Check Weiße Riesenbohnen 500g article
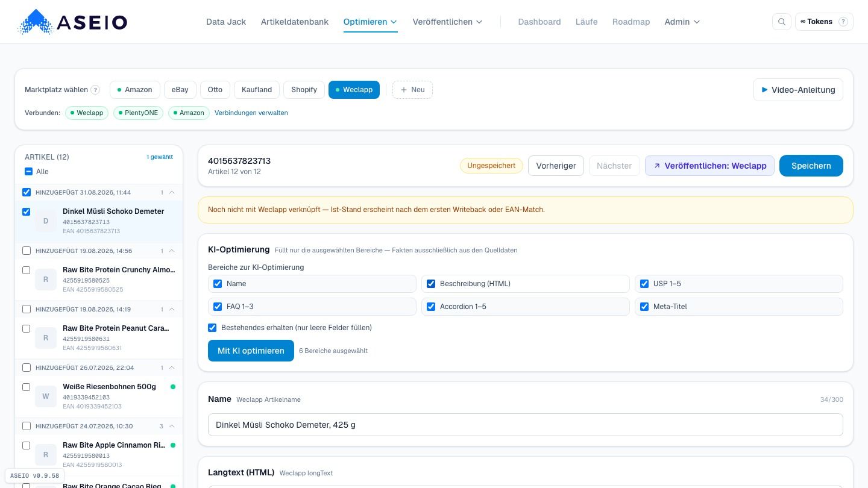 [27, 387]
